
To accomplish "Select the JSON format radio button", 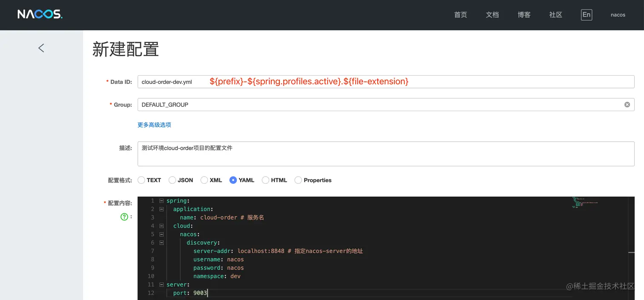I will (172, 180).
